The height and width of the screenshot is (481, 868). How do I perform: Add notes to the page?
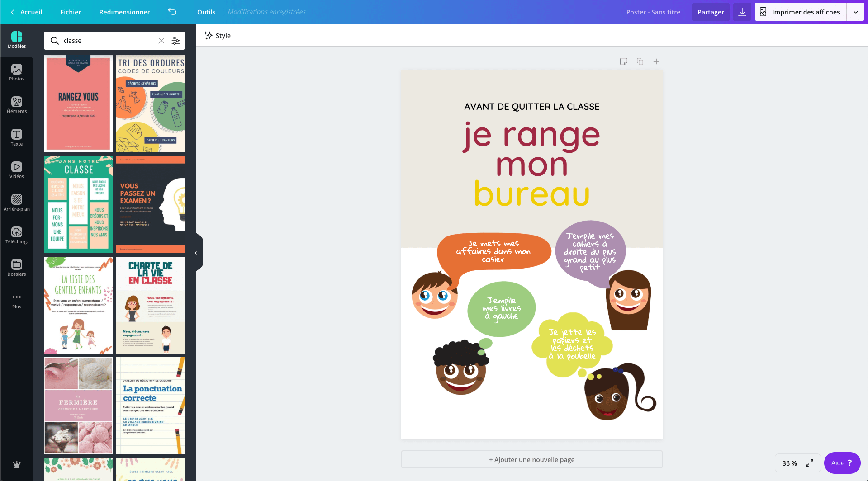[x=624, y=61]
